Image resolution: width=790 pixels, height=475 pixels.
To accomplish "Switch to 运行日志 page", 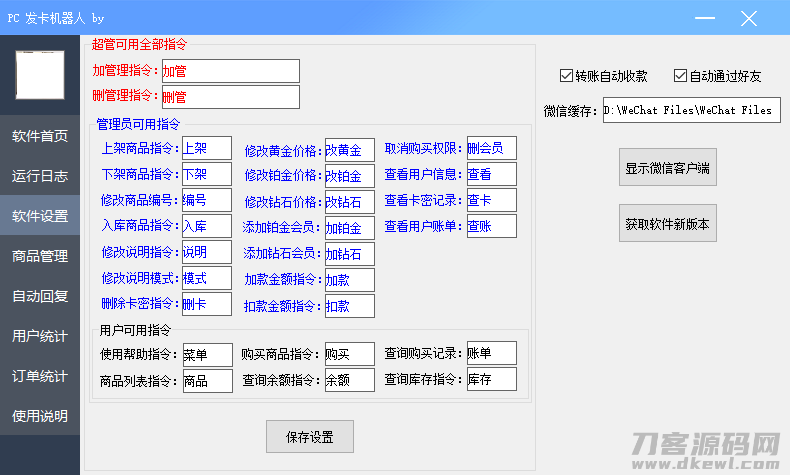I will (x=40, y=175).
